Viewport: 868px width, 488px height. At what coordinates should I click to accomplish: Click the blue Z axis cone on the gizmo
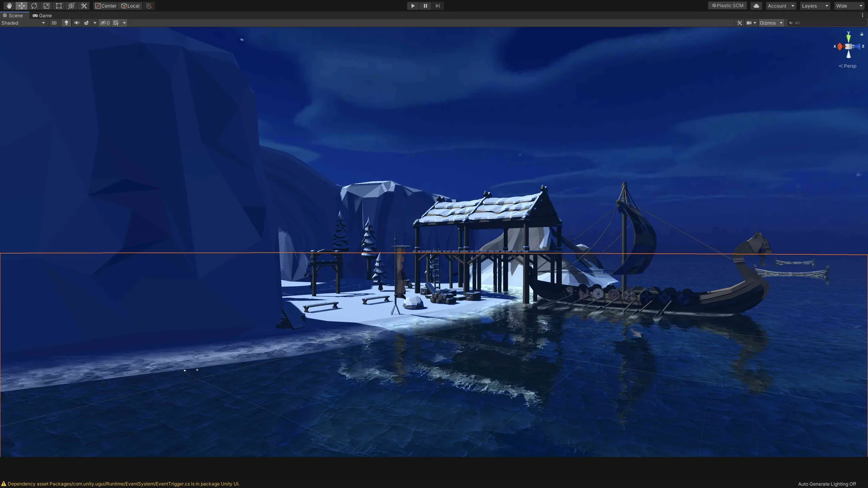click(857, 46)
